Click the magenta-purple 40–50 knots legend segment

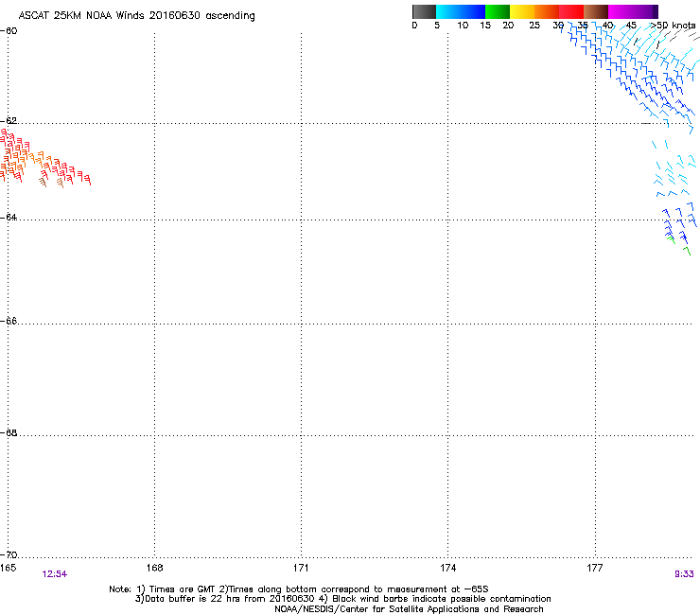[x=633, y=11]
